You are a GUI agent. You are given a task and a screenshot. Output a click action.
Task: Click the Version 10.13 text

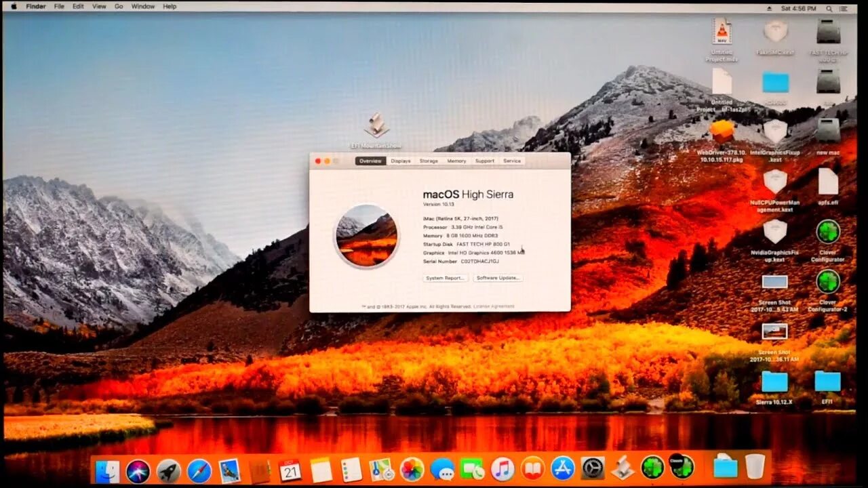[x=437, y=204]
